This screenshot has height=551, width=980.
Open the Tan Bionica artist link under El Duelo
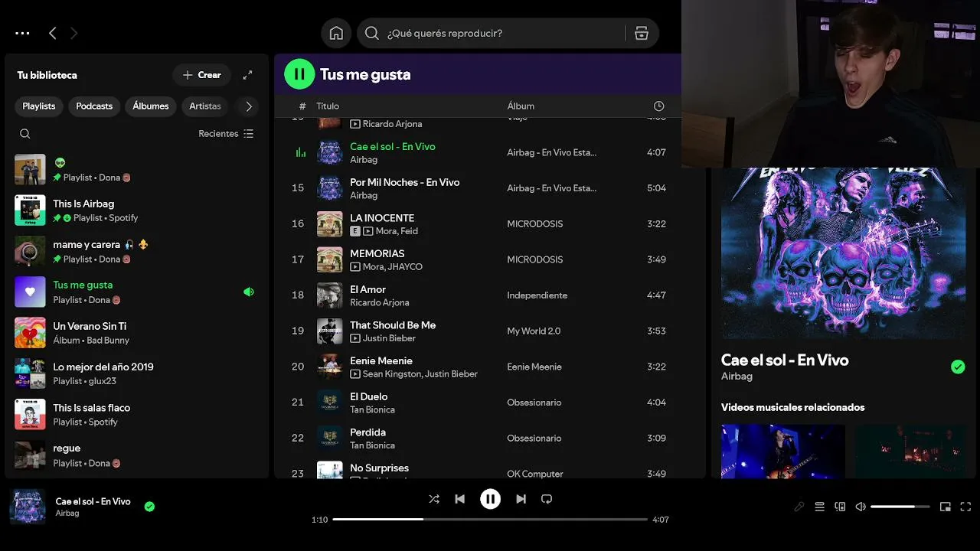coord(372,409)
